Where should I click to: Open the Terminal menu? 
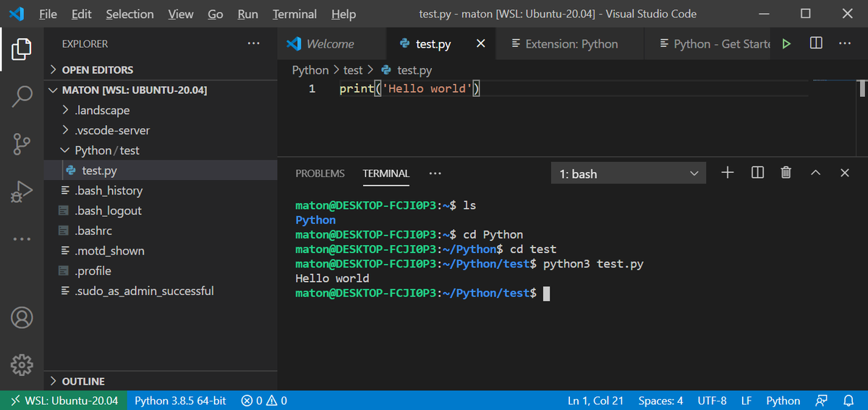pos(294,14)
